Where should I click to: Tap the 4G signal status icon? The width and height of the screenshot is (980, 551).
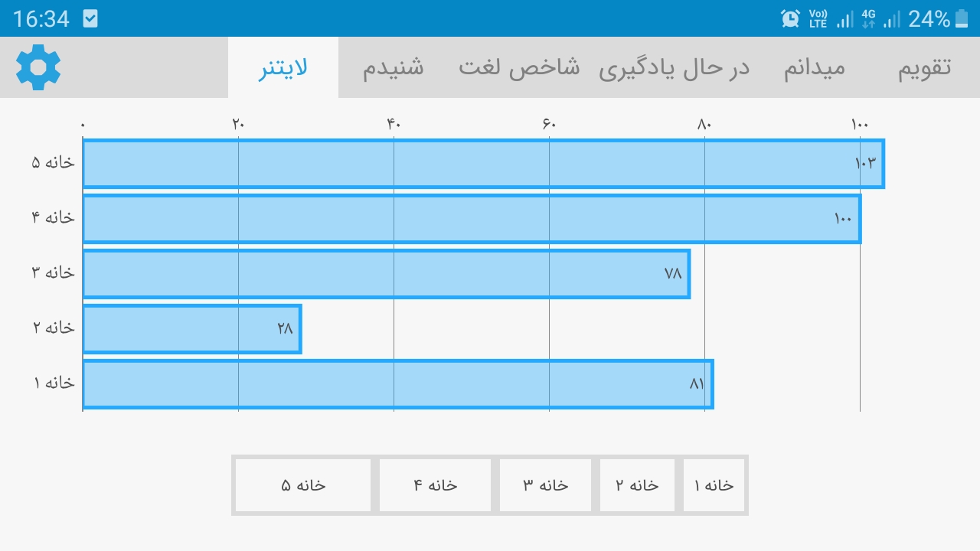click(x=868, y=18)
